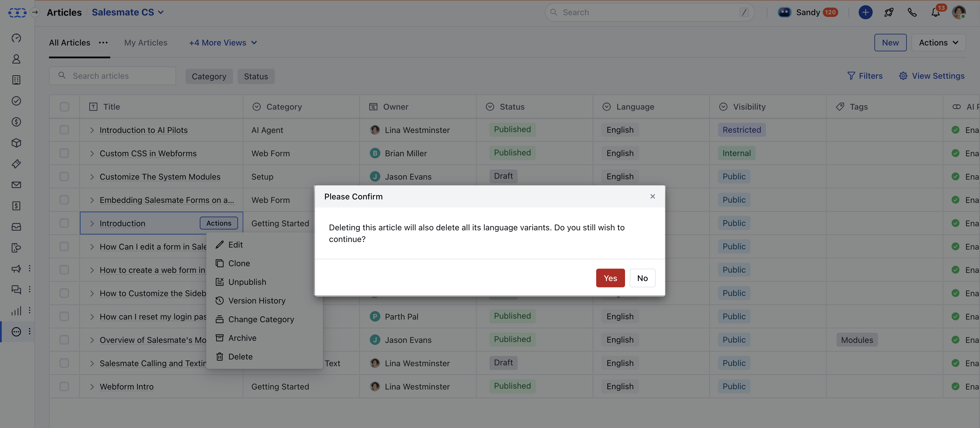Select Version History menu entry
Viewport: 980px width, 428px height.
pos(256,301)
